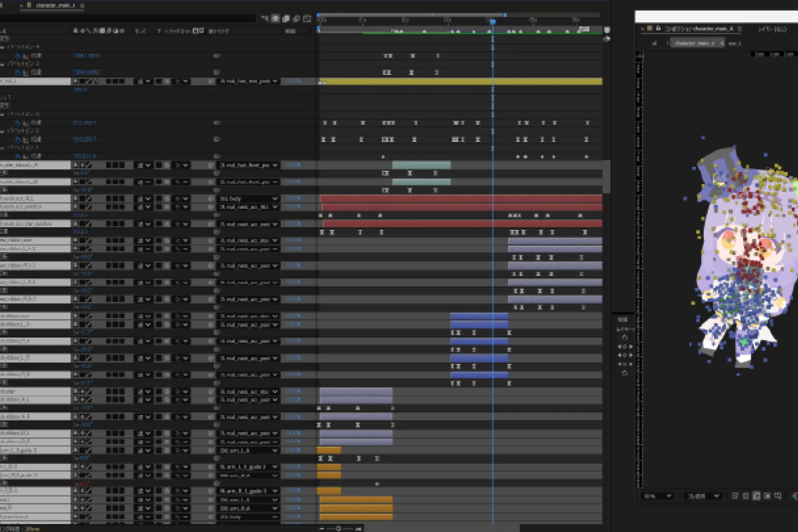Click the timeline frame blending enable icon
The width and height of the screenshot is (798, 532).
click(286, 18)
